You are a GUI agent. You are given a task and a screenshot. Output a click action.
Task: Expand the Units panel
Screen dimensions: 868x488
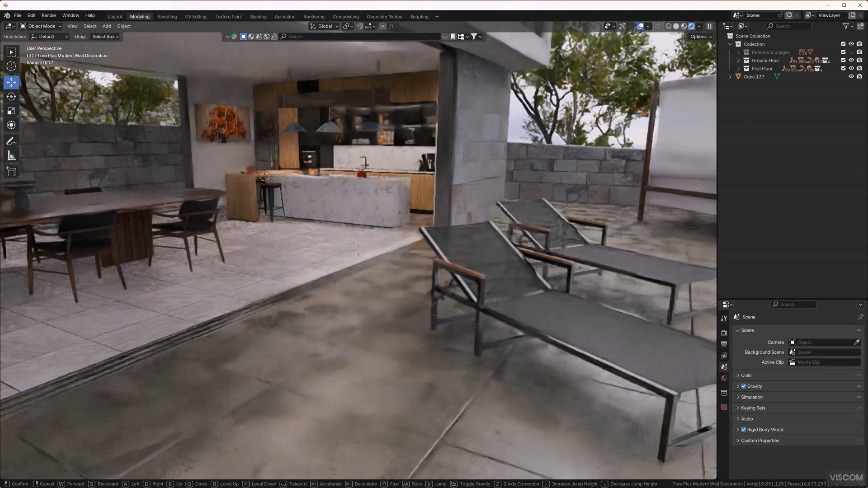[x=746, y=375]
